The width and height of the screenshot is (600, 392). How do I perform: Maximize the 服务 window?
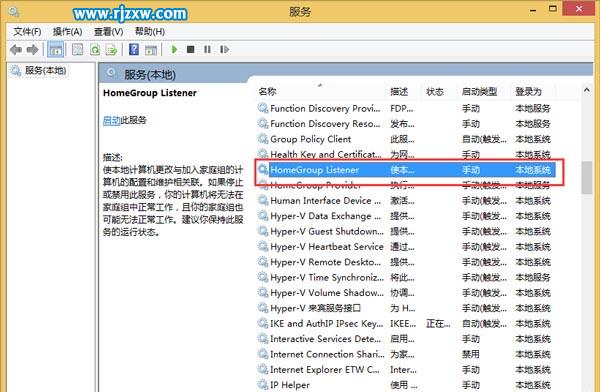click(553, 9)
